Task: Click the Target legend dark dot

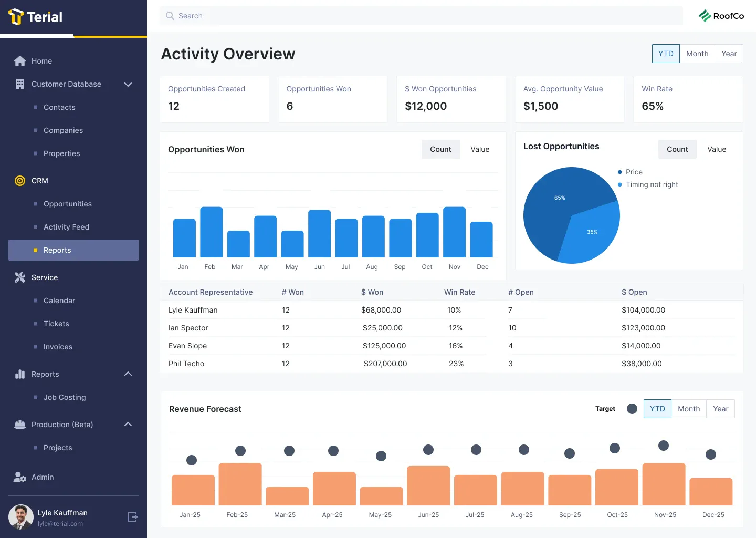Action: (632, 409)
